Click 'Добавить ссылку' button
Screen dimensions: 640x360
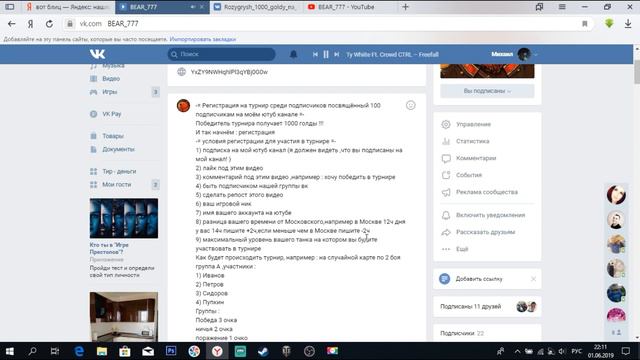[x=478, y=279]
